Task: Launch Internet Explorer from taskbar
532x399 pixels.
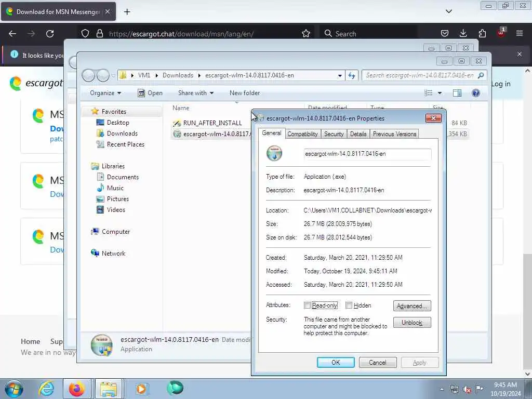Action: [46, 389]
